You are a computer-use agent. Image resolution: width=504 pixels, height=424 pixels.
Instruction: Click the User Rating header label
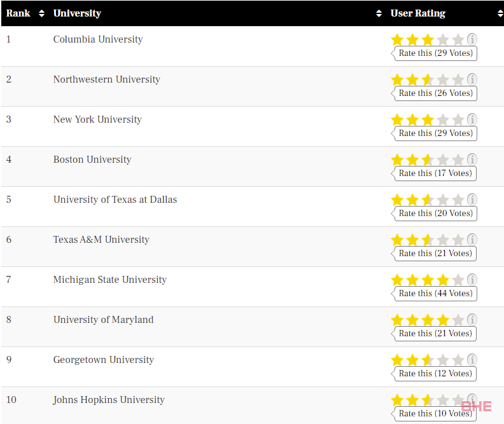(x=418, y=13)
